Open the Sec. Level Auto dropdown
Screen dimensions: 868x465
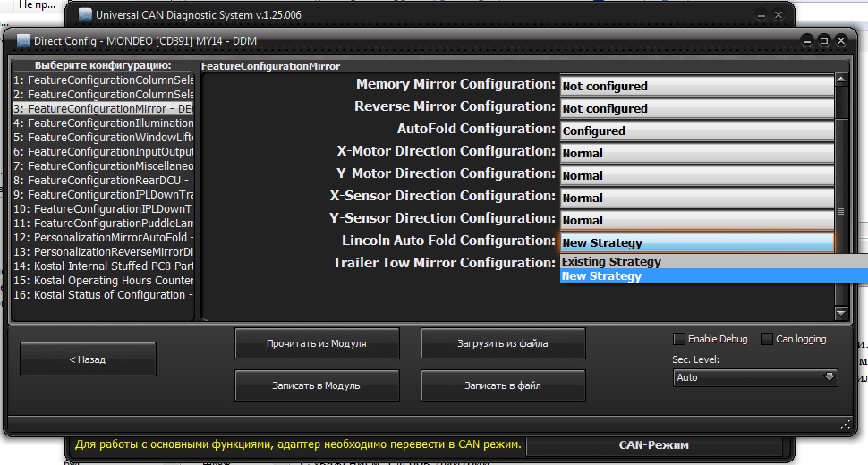coord(755,377)
